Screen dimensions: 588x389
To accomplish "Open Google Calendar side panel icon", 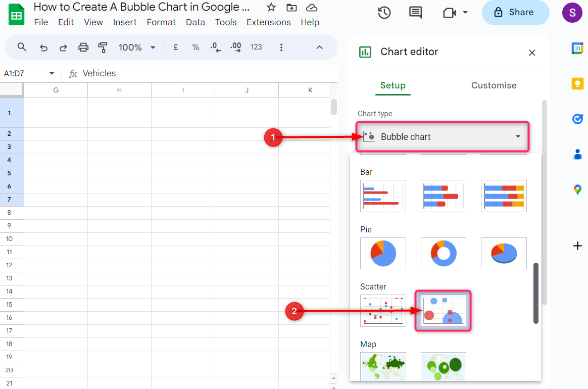I will click(577, 48).
